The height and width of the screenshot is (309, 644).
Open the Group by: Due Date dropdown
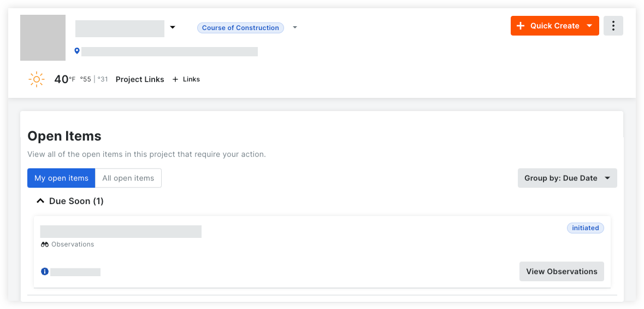click(567, 178)
